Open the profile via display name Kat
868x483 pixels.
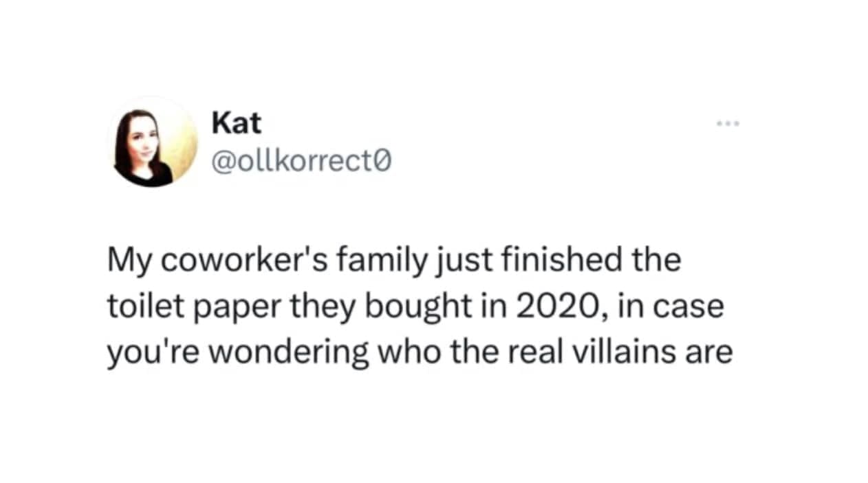[236, 123]
